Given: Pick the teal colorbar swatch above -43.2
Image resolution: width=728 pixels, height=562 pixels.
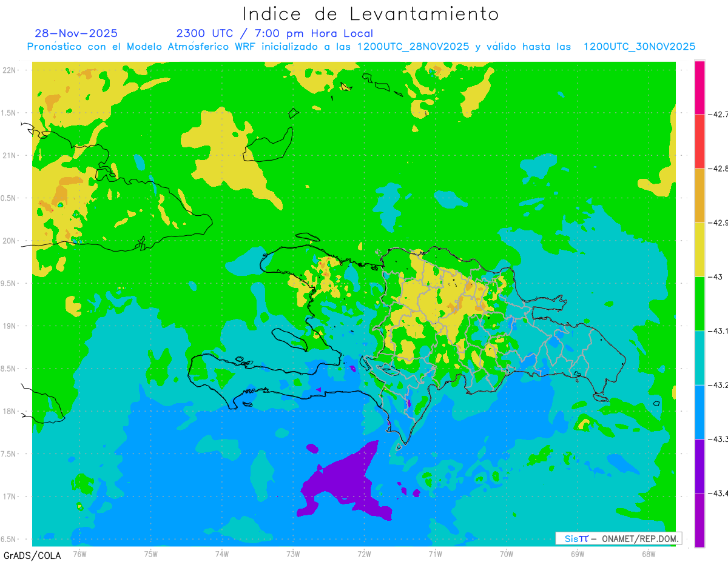Looking at the screenshot, I should tap(699, 358).
